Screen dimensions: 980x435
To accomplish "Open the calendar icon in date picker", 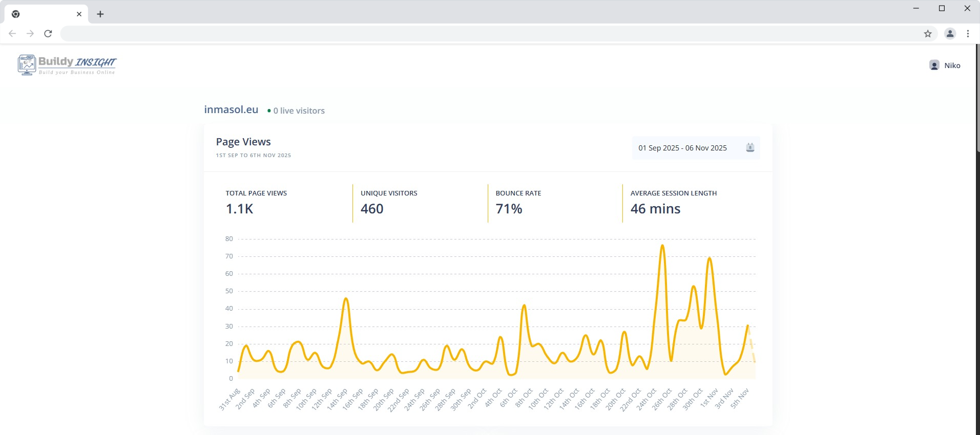I will (x=750, y=148).
